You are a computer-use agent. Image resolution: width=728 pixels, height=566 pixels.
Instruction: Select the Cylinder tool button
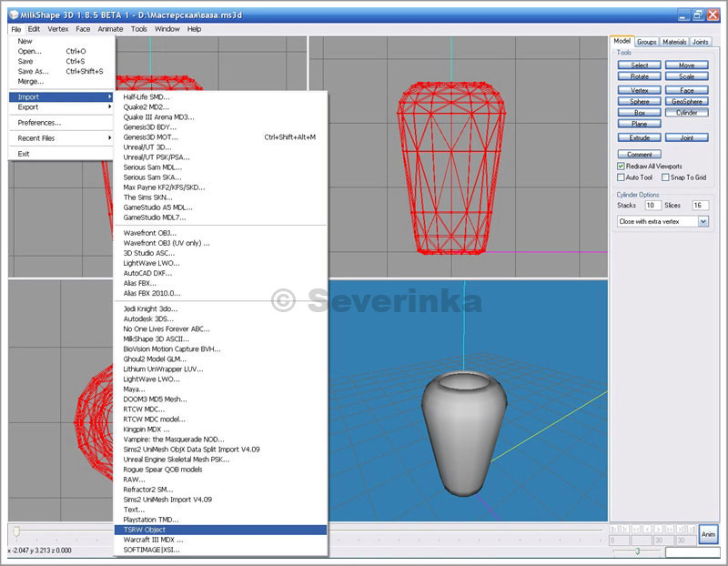tap(687, 113)
